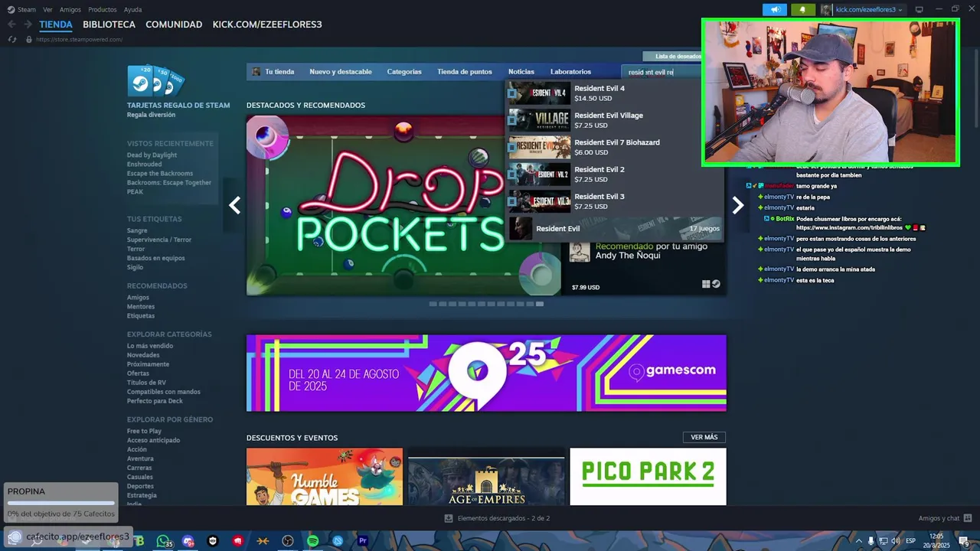This screenshot has width=980, height=551.
Task: Click the Elementos descargados status text
Action: click(504, 518)
